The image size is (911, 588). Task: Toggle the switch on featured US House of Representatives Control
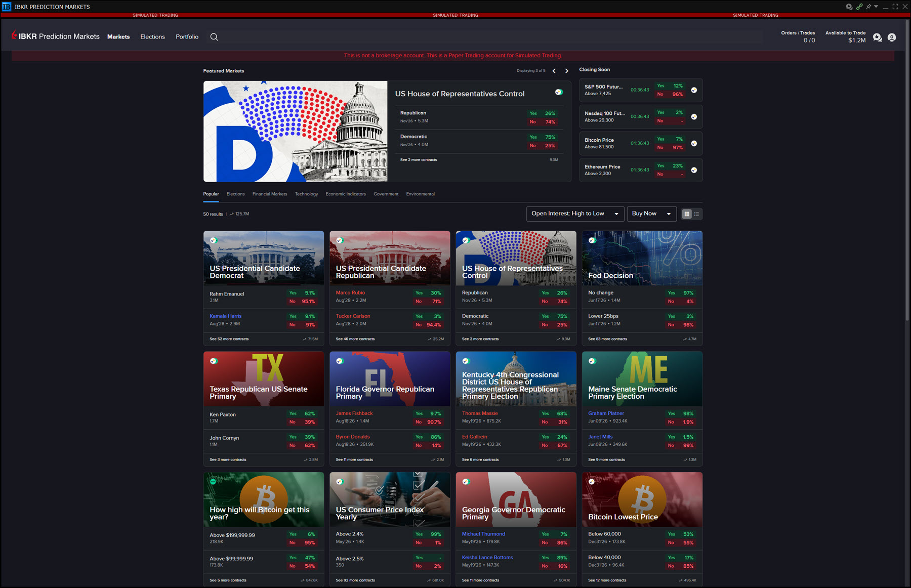coord(559,92)
